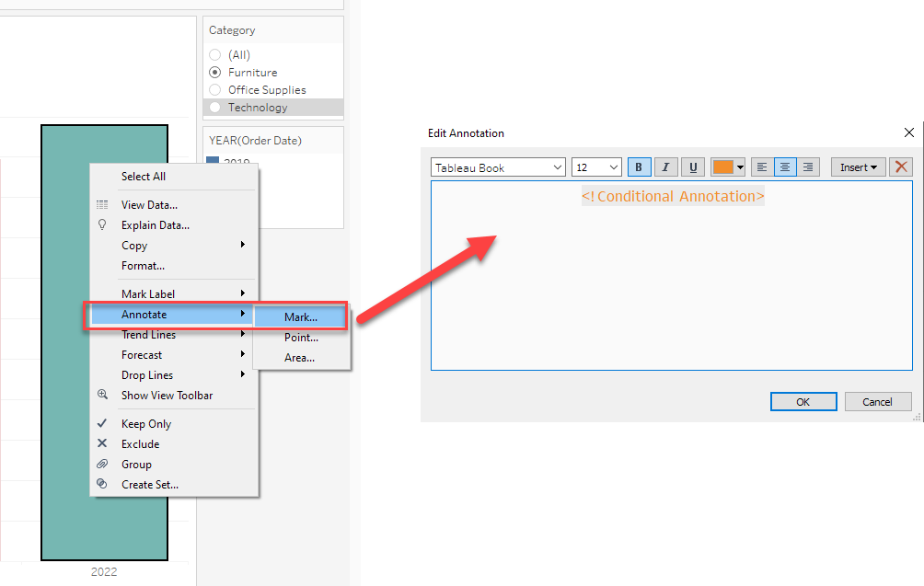Click inside the annotation text area

pyautogui.click(x=671, y=285)
